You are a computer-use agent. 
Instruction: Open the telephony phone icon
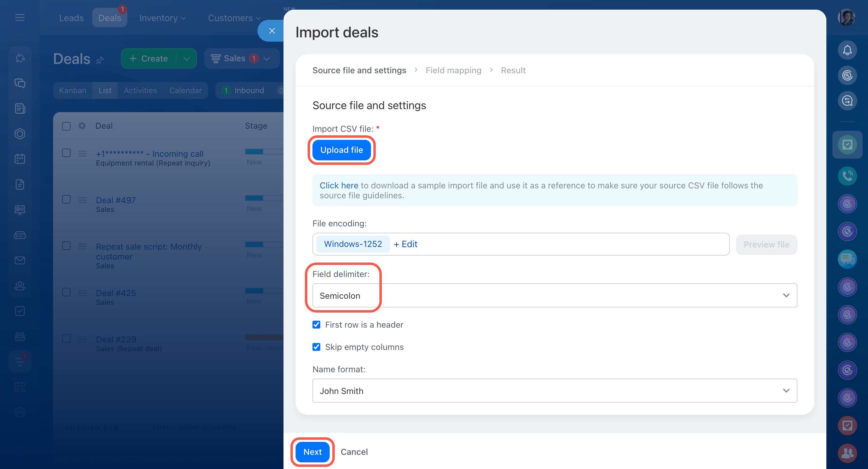pyautogui.click(x=847, y=175)
